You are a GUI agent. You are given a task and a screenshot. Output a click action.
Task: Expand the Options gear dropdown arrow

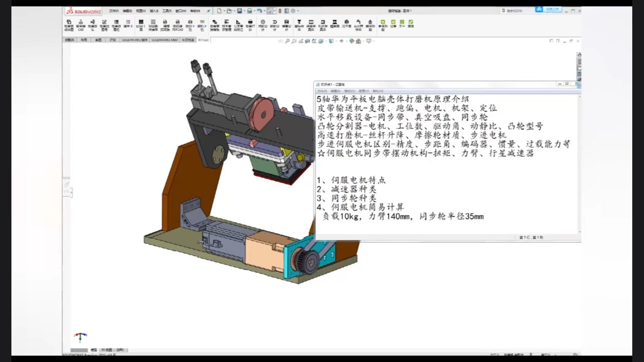click(x=298, y=11)
